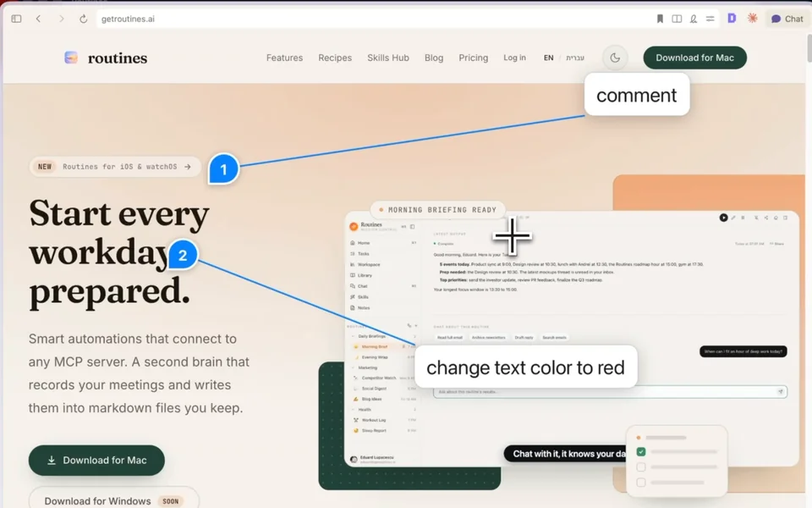Click the black play button in the preview toolbar
Image resolution: width=812 pixels, height=508 pixels.
click(x=723, y=218)
